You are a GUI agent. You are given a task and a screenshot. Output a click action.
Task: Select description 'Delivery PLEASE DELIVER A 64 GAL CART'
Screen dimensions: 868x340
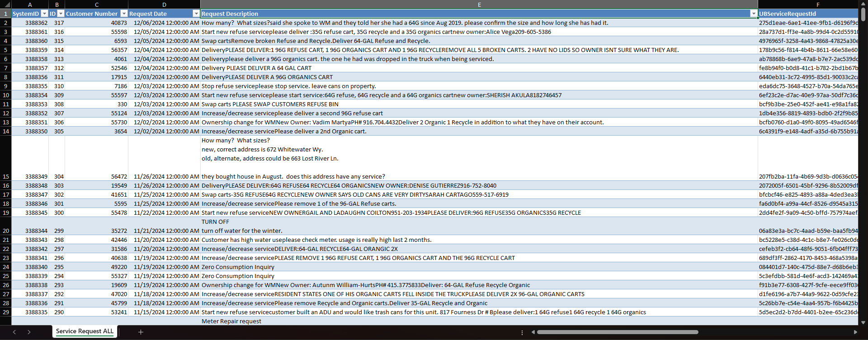click(x=479, y=68)
